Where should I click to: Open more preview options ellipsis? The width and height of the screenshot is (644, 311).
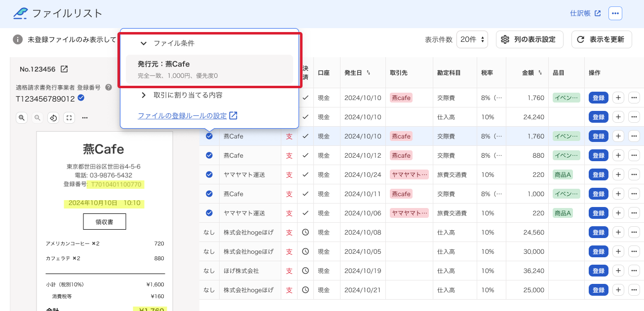coord(85,117)
